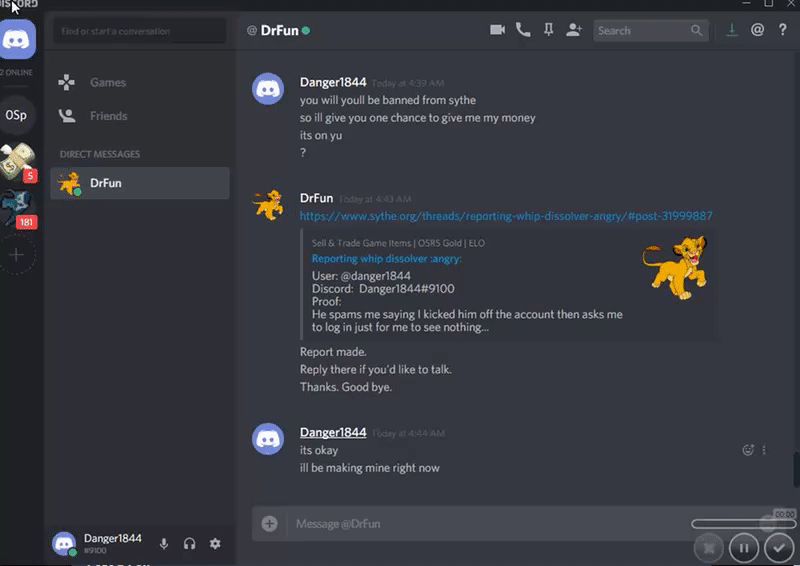
Task: Click DrFun's avatar in the chat
Action: click(268, 205)
